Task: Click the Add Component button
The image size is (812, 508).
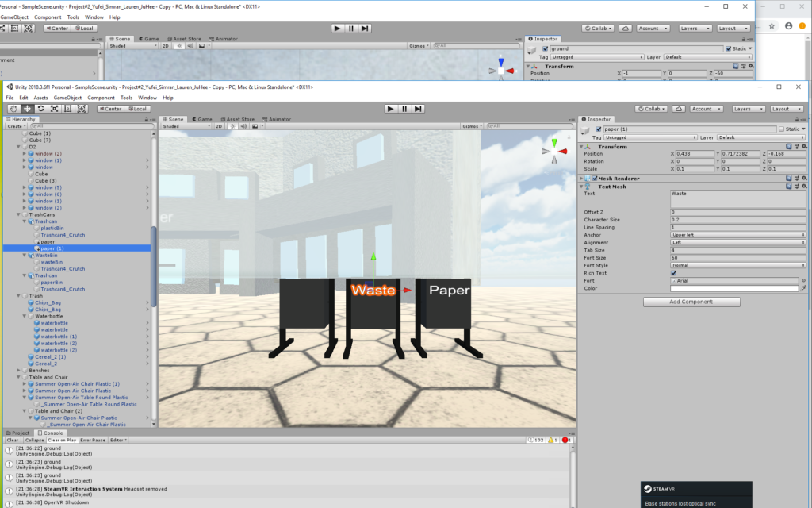Action: [691, 302]
